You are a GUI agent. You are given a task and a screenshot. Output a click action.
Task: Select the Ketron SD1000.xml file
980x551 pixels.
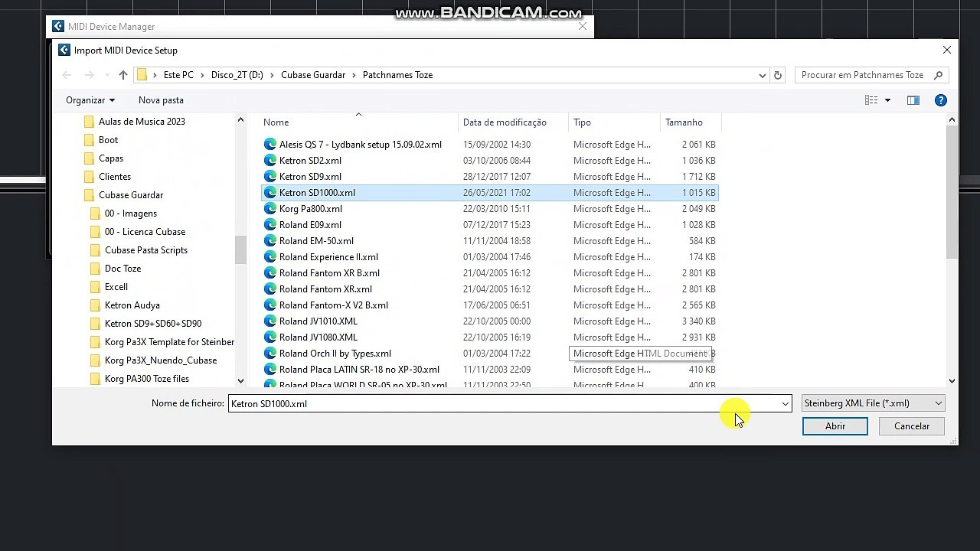point(490,193)
